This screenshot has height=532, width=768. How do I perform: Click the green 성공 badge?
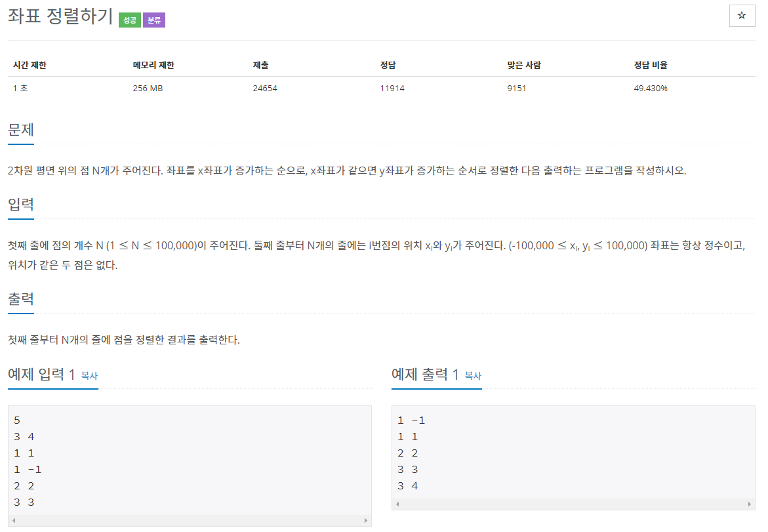pyautogui.click(x=130, y=20)
